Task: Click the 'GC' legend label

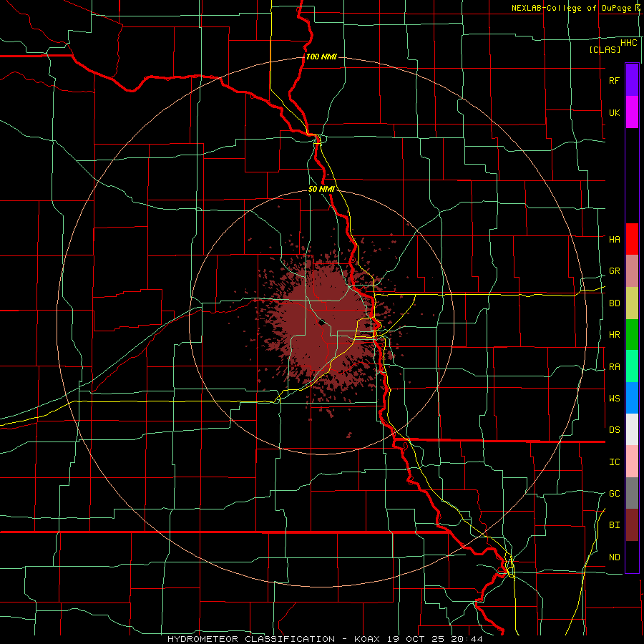Action: click(614, 493)
